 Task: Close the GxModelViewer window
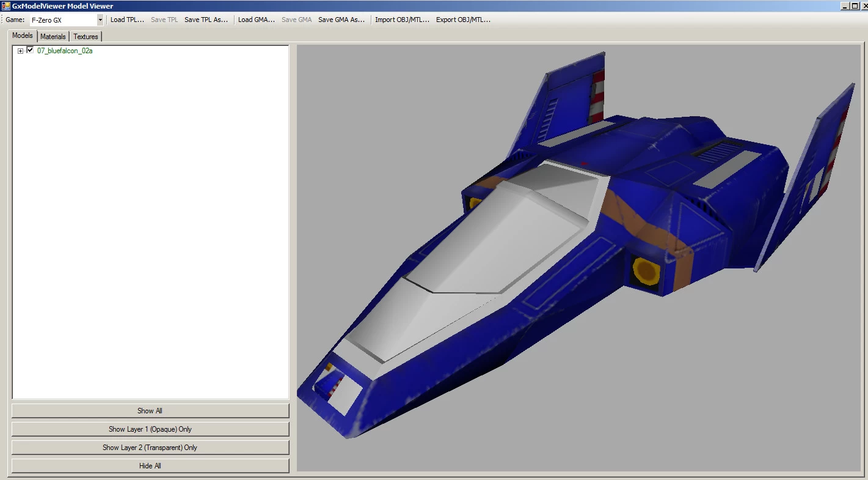(864, 6)
